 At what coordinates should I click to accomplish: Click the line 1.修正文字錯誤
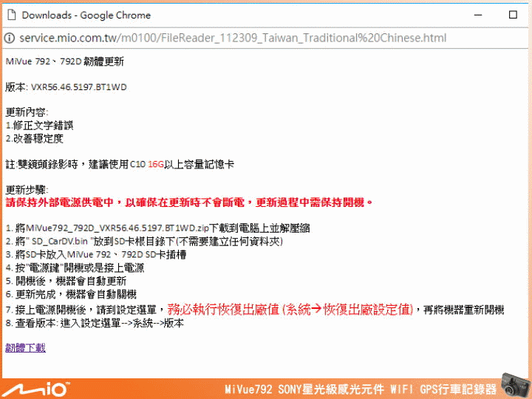point(39,125)
